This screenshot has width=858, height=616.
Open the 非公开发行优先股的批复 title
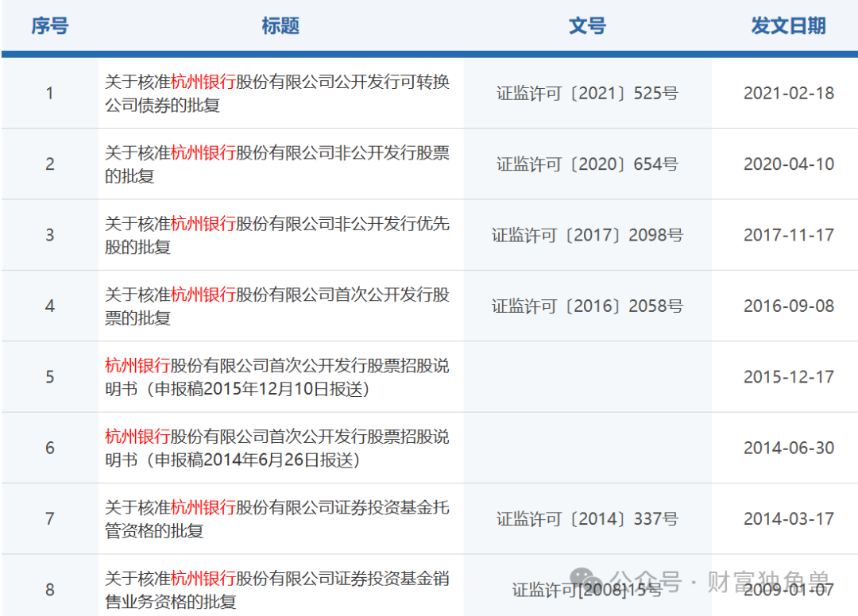pyautogui.click(x=277, y=235)
